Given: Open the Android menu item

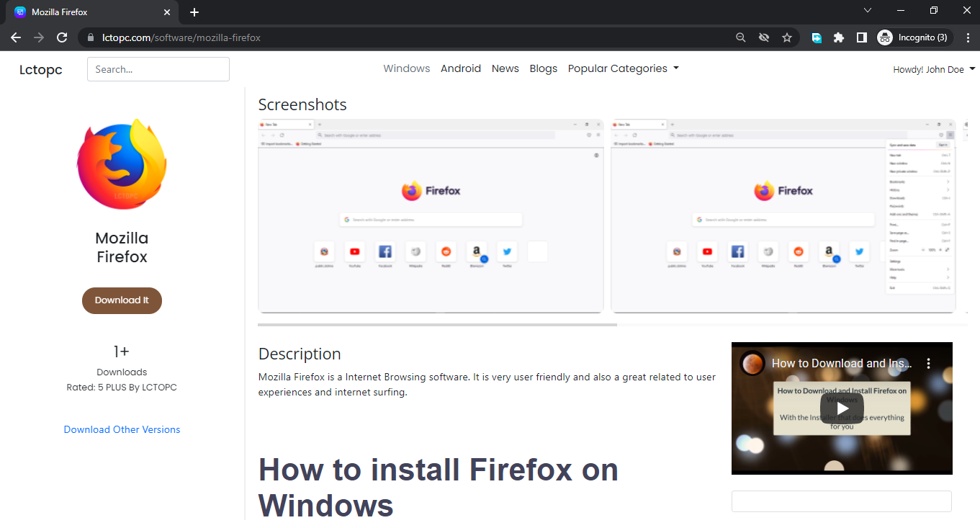Looking at the screenshot, I should tap(461, 68).
